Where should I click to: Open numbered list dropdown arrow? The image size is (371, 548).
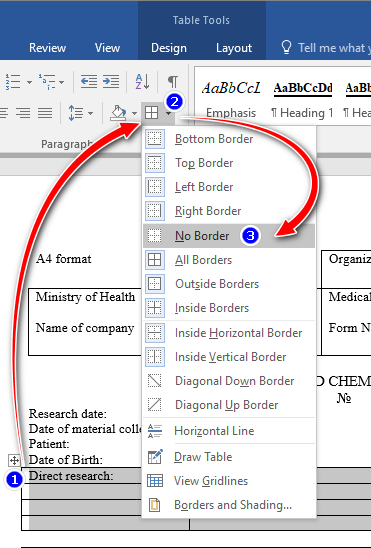pyautogui.click(x=29, y=82)
